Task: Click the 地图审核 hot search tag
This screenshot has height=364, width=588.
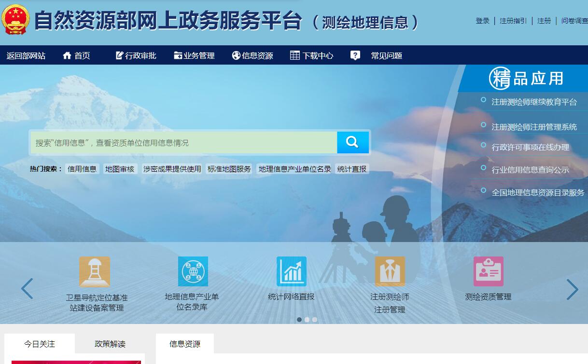Action: [120, 169]
